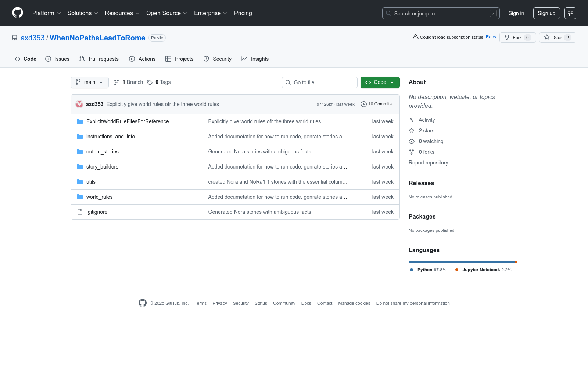Open the Pricing page in header

(x=243, y=13)
